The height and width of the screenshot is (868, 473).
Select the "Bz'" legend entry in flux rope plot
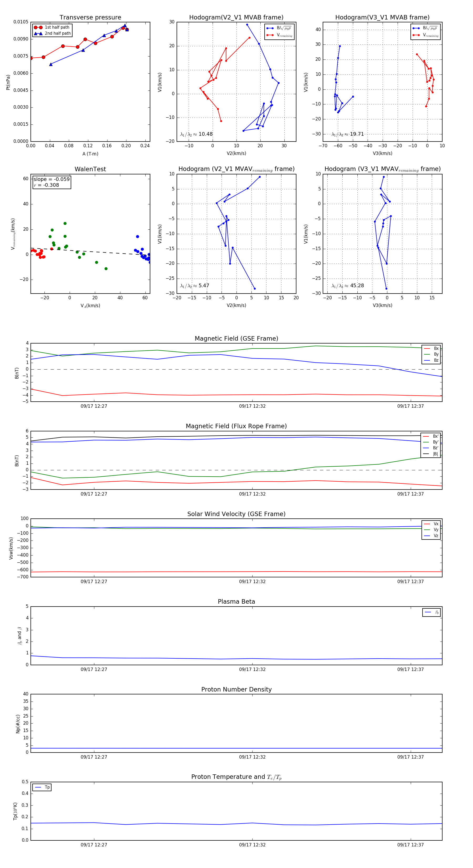pyautogui.click(x=431, y=448)
